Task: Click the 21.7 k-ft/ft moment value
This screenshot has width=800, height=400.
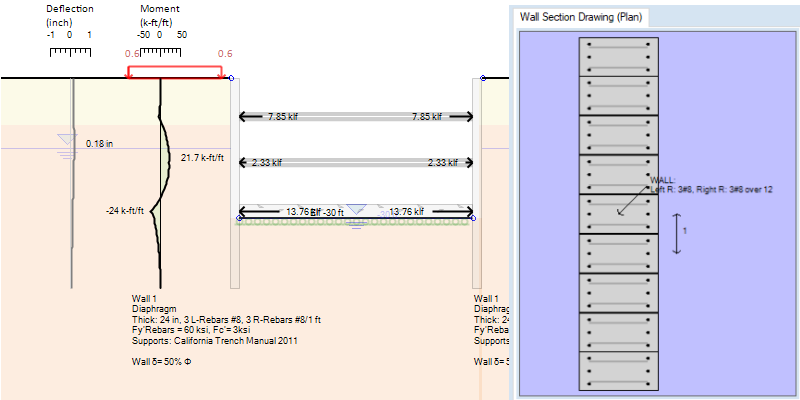Action: [203, 158]
